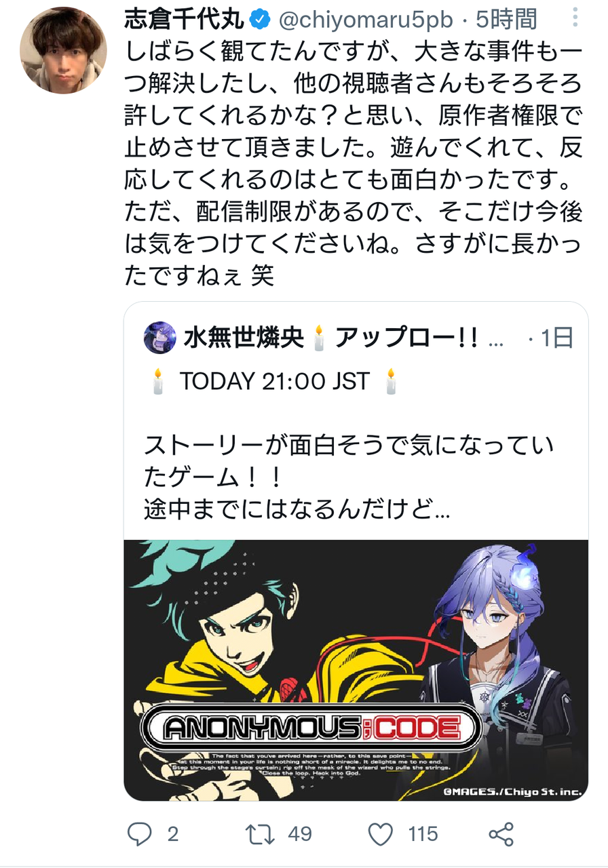The height and width of the screenshot is (868, 608).
Task: Select the main tweet body text
Action: coord(354,161)
